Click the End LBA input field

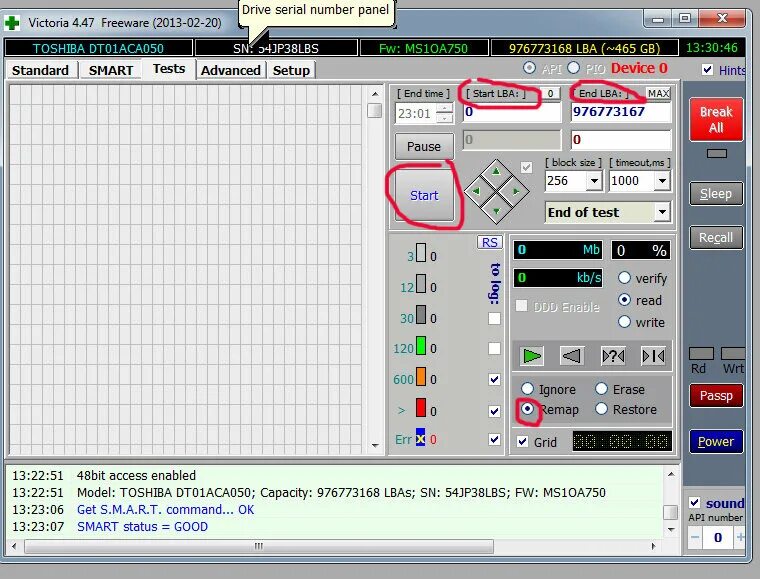tap(621, 112)
